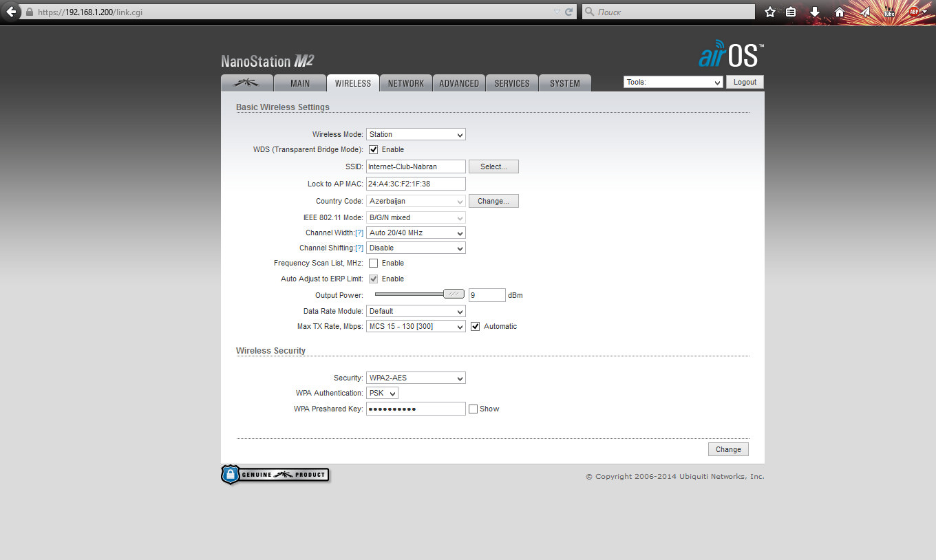Tick Show for WPA Preshared Key
936x560 pixels.
tap(473, 409)
